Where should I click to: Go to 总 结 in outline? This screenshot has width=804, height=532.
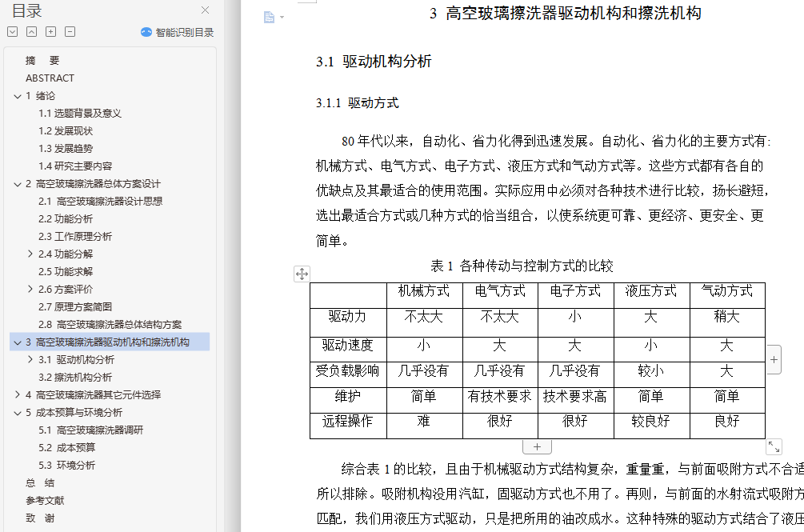pyautogui.click(x=40, y=482)
